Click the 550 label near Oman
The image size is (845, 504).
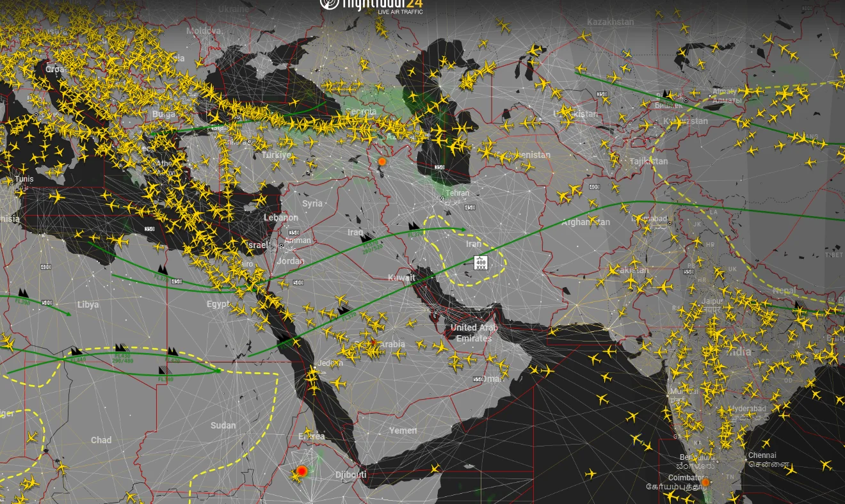(x=478, y=379)
